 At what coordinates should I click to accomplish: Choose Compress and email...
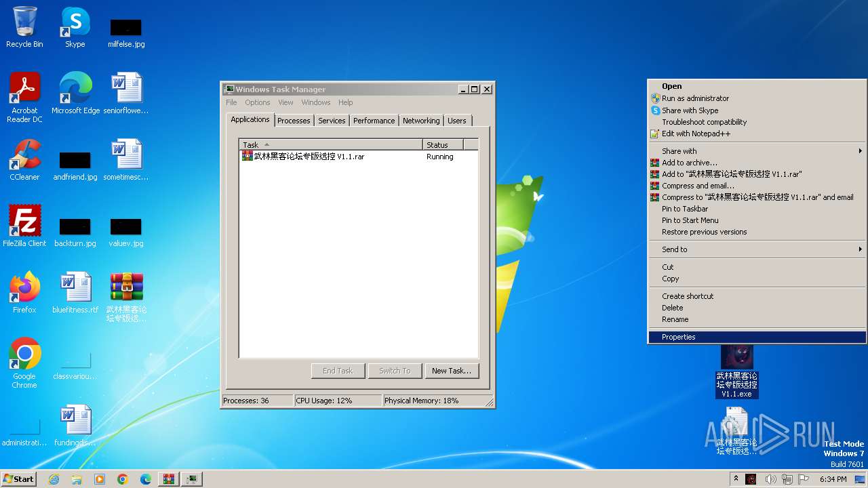pos(757,186)
